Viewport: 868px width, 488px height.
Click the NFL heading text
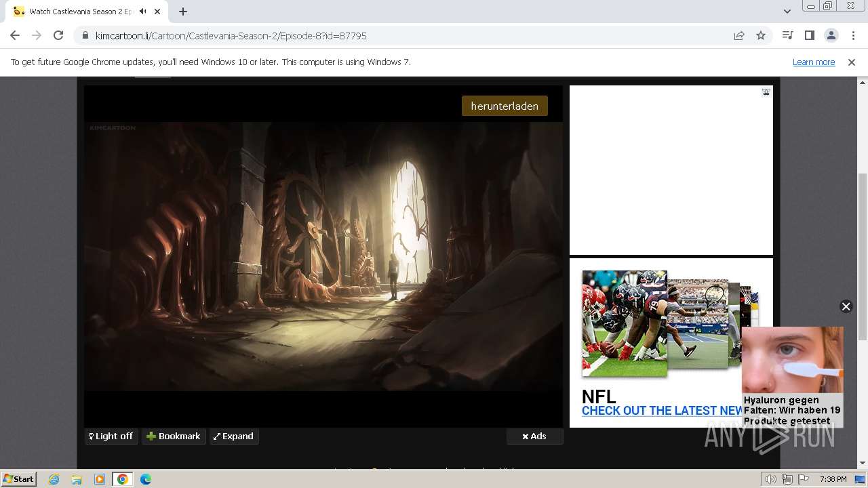599,396
